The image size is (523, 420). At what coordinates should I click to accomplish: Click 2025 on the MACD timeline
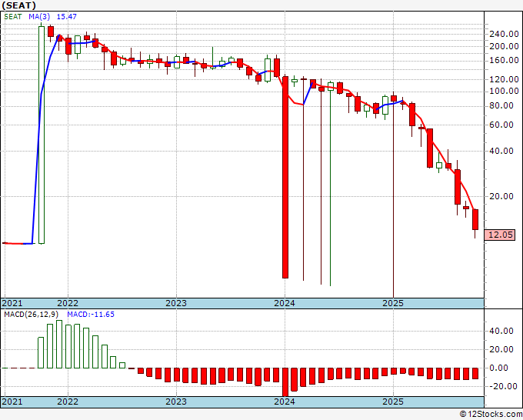(x=393, y=402)
